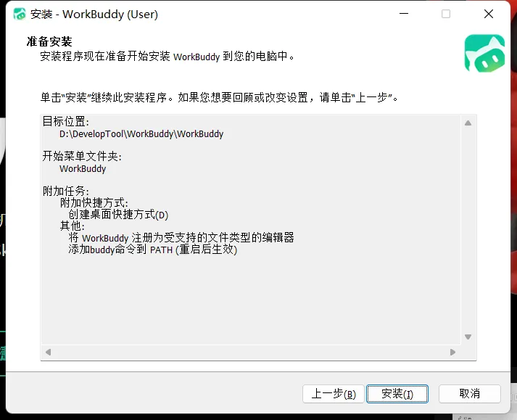Click the horizontal scroll-left arrow
Screen dimensions: 517x420
(48, 353)
